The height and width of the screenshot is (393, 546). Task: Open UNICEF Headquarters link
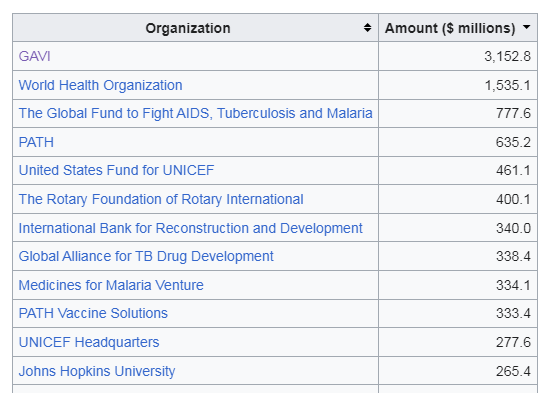click(89, 342)
